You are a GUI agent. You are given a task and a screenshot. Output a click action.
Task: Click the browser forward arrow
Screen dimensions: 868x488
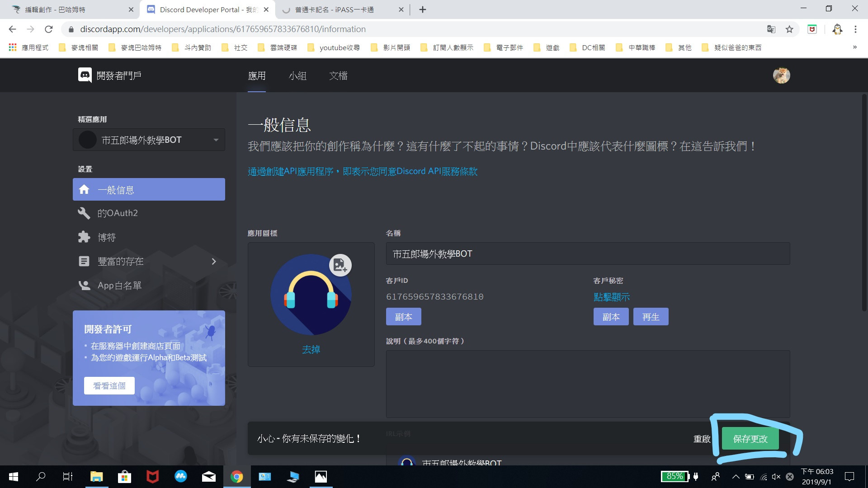30,29
